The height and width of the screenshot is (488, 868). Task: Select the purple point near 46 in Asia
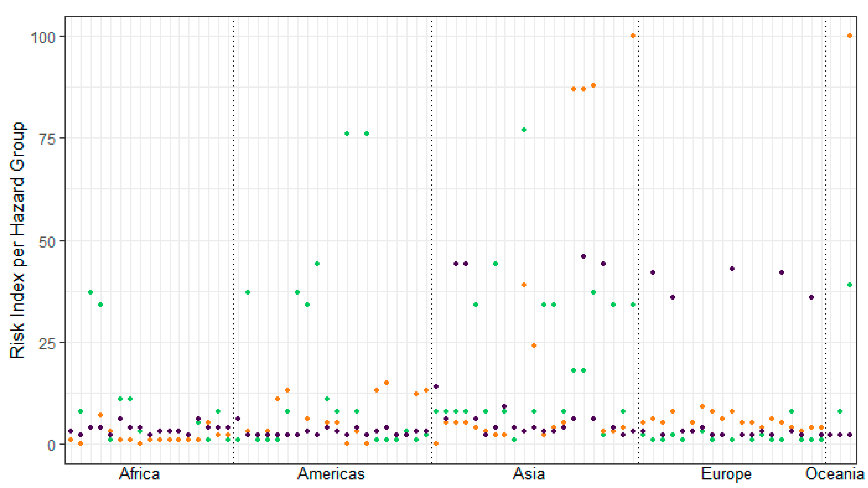coord(584,256)
